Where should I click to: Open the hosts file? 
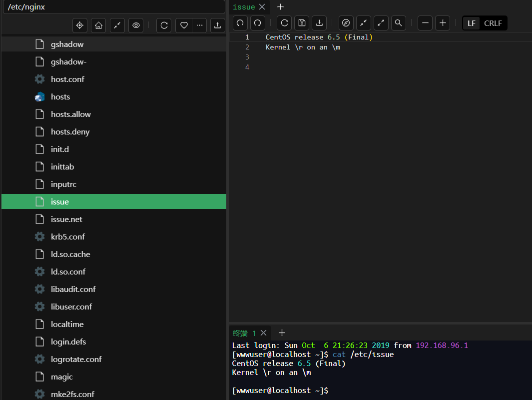tap(114, 97)
